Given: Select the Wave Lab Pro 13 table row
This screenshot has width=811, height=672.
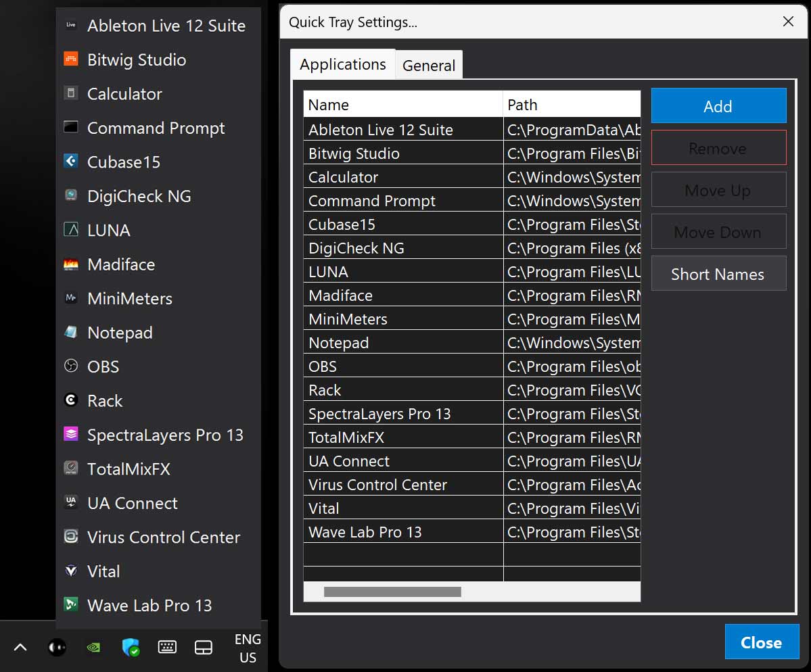Looking at the screenshot, I should click(x=471, y=532).
